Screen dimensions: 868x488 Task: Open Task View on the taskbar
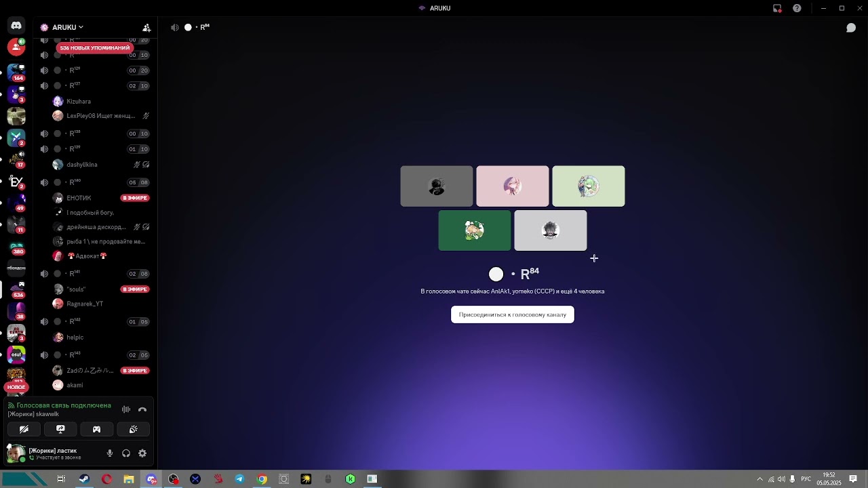pyautogui.click(x=61, y=479)
